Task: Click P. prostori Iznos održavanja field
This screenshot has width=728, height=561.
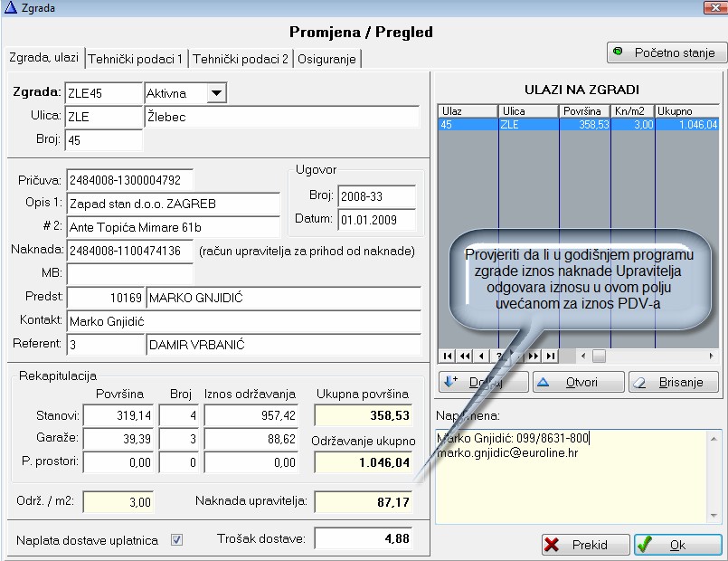Action: click(251, 462)
